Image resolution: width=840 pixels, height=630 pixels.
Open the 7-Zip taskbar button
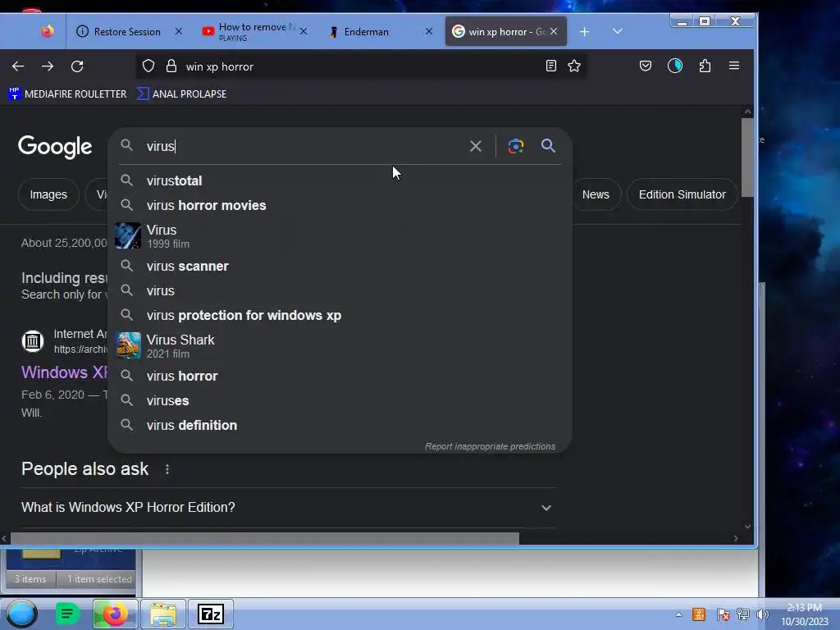click(211, 614)
